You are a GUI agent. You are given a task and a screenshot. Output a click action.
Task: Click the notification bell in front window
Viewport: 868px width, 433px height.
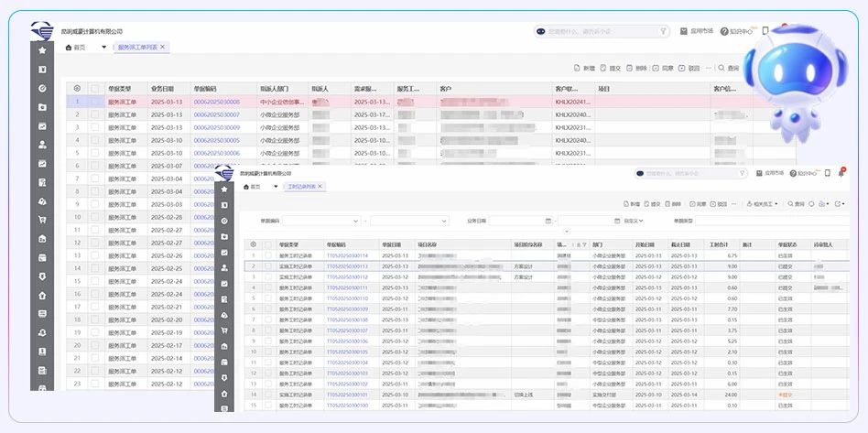[841, 173]
